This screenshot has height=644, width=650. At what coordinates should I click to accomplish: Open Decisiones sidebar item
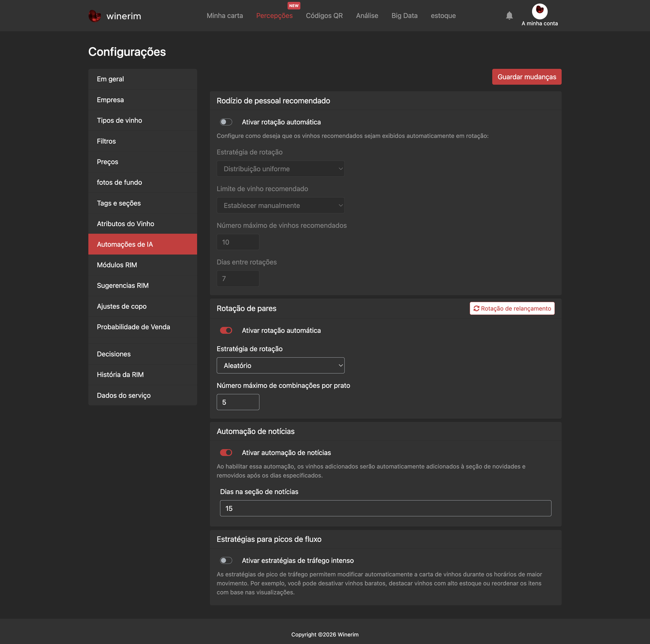click(x=143, y=354)
